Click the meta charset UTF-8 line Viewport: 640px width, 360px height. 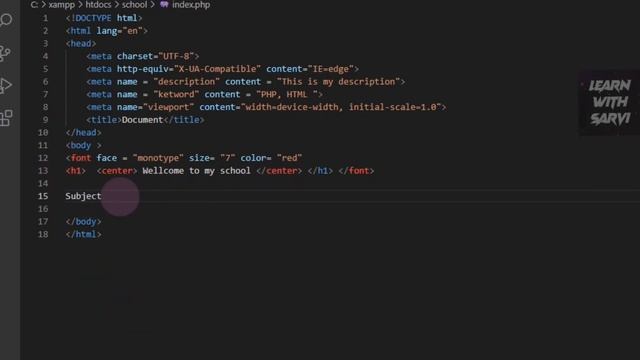(x=142, y=56)
